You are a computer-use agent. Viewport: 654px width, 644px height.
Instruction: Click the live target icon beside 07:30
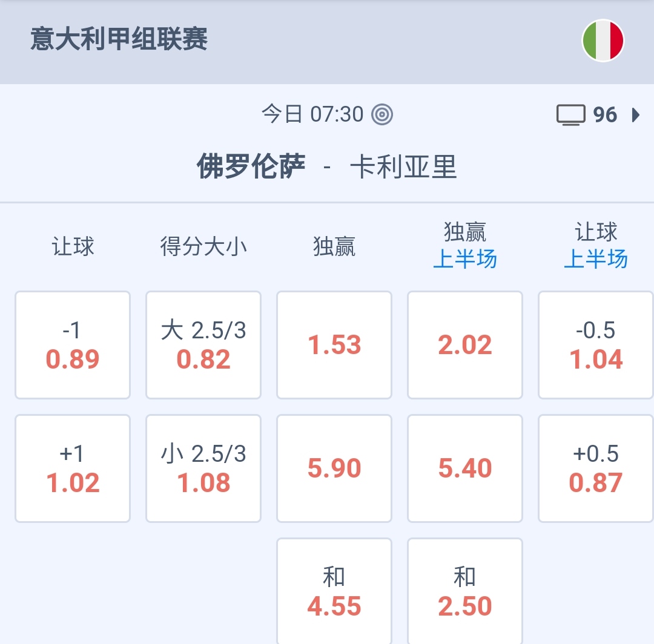[x=382, y=114]
